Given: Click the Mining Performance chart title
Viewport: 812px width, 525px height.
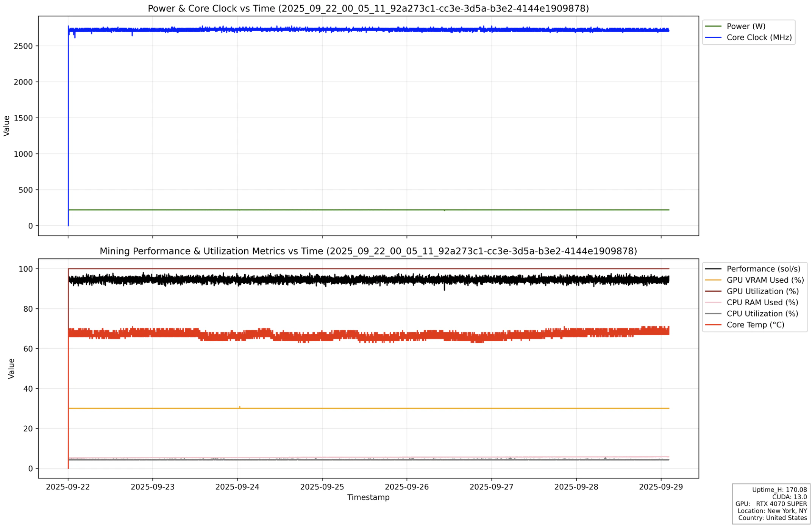Looking at the screenshot, I should coord(368,251).
